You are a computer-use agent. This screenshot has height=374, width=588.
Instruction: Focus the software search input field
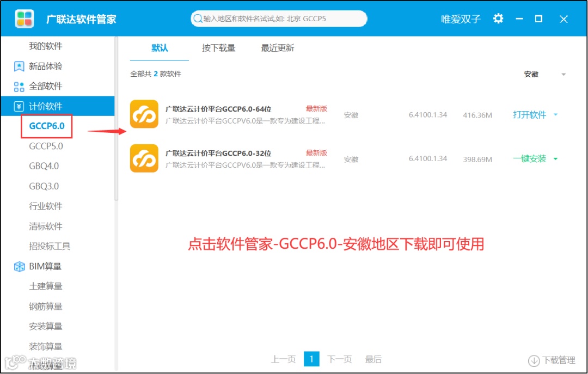pyautogui.click(x=279, y=19)
